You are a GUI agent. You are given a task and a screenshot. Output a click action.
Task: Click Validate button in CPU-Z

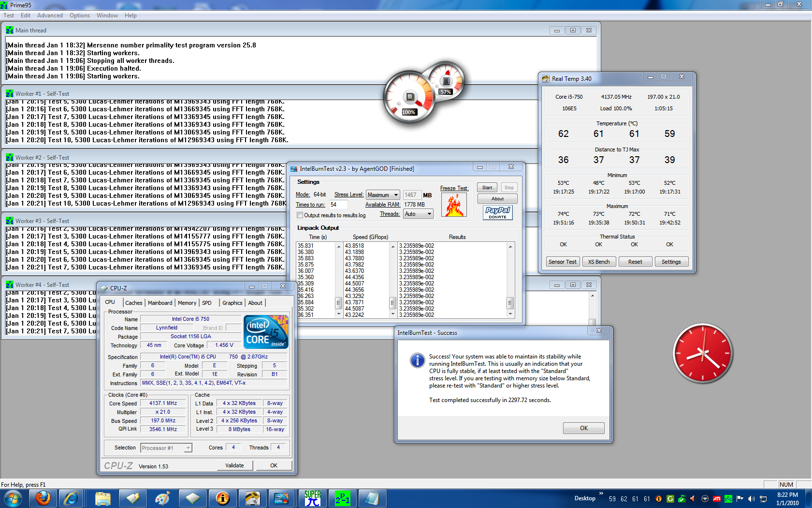(234, 465)
